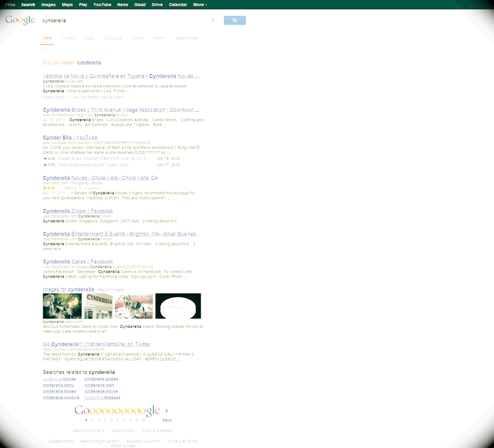Click related search cinderella story
The width and height of the screenshot is (494, 448).
point(58,386)
